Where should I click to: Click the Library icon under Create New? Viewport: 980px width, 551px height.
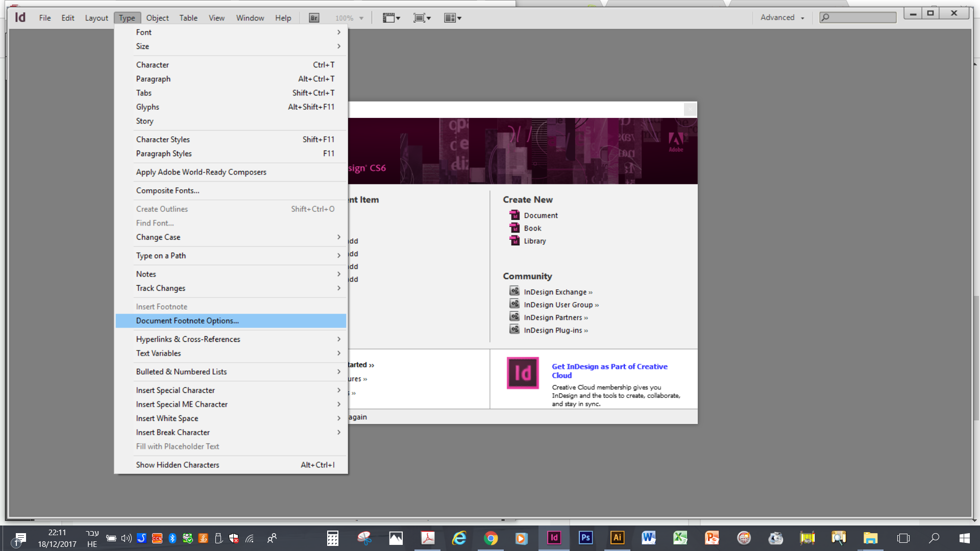tap(514, 240)
